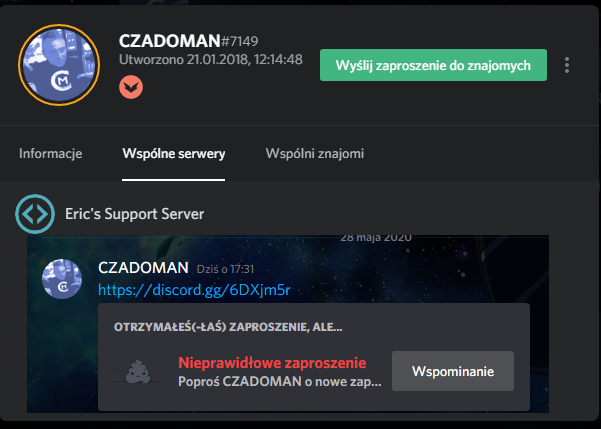The width and height of the screenshot is (601, 429).
Task: Open the three-dot more options menu
Action: pos(567,65)
